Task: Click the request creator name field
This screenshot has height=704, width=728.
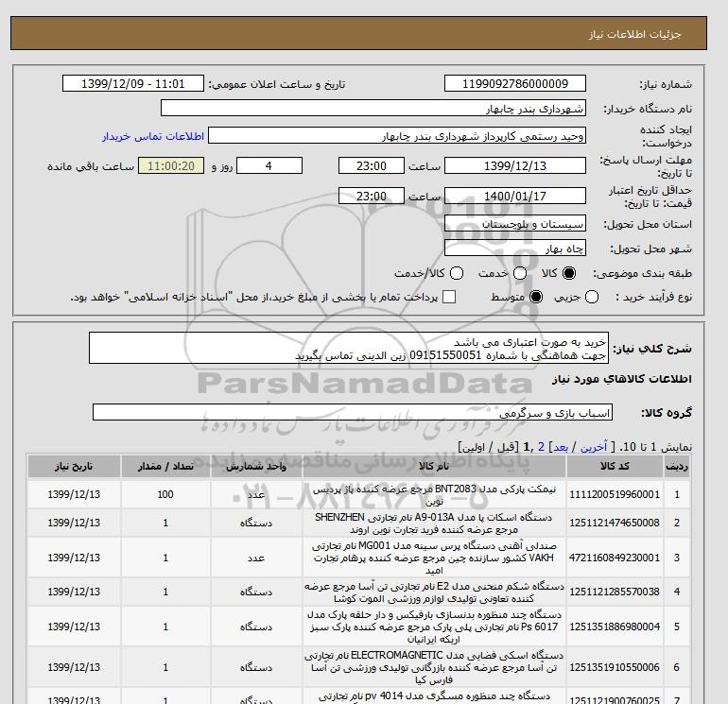Action: click(397, 136)
